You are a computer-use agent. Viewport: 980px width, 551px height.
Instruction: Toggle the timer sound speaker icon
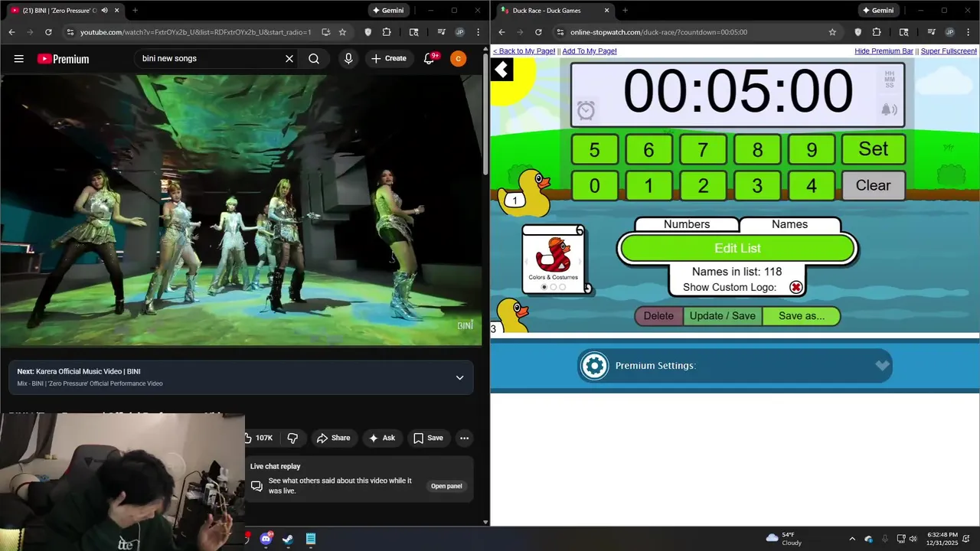click(x=889, y=110)
